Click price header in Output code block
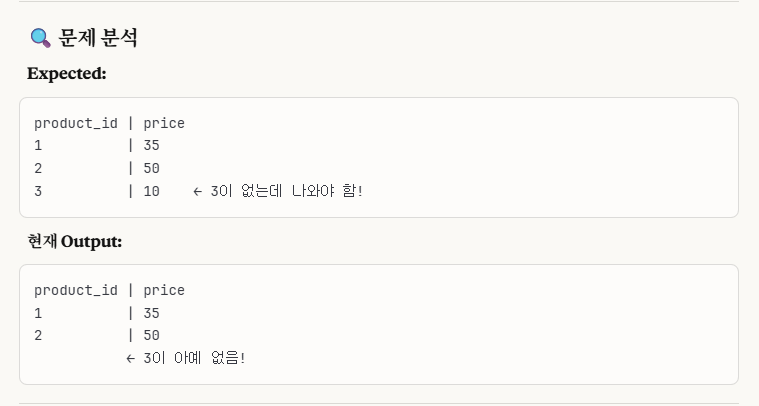The image size is (759, 406). point(164,291)
